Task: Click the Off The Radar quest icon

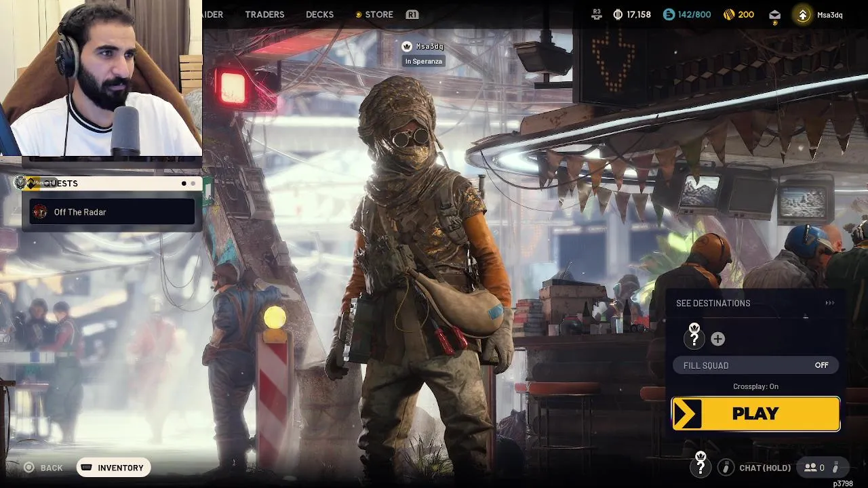Action: coord(41,212)
